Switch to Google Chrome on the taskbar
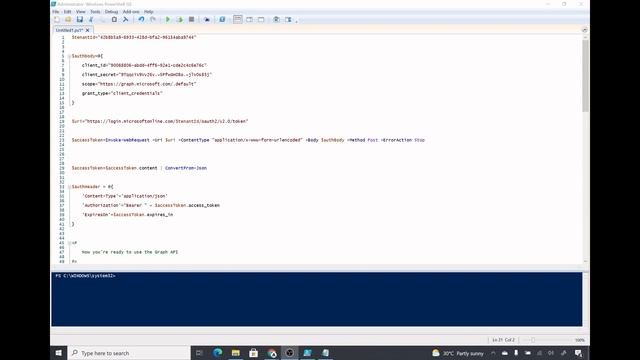The image size is (640, 360). (x=272, y=353)
